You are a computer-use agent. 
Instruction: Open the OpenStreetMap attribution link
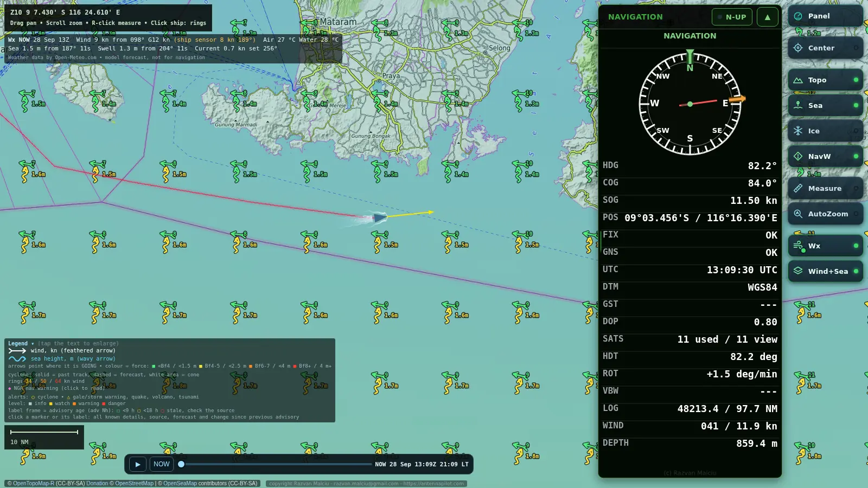tap(135, 483)
